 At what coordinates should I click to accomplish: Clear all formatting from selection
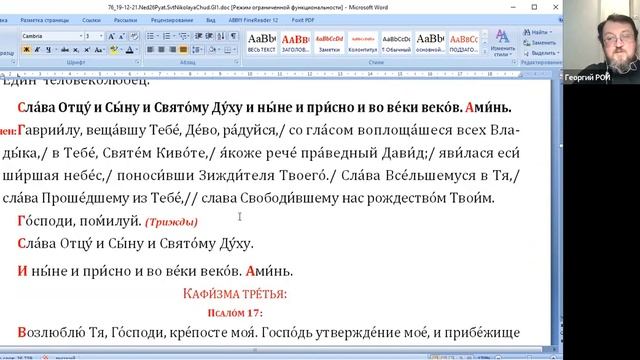134,36
